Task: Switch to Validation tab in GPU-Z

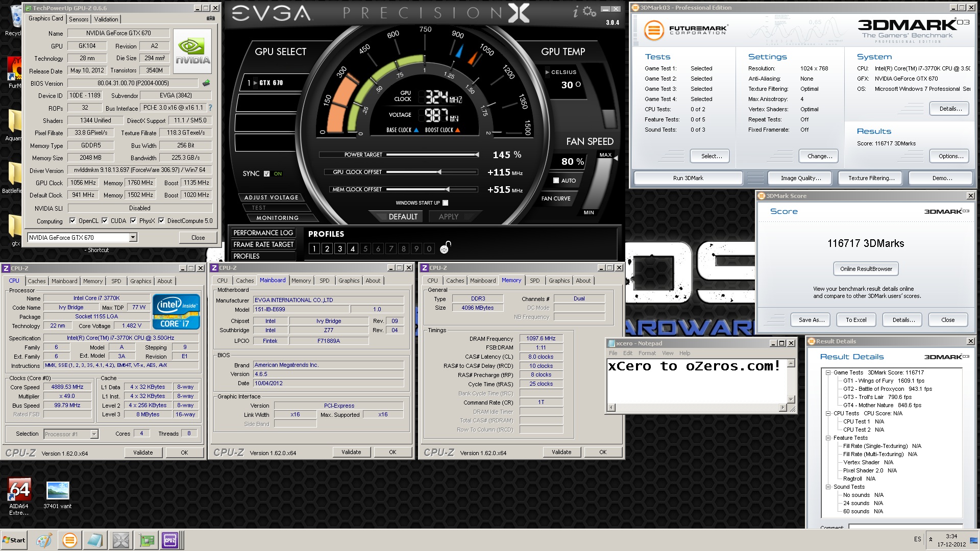Action: [106, 19]
